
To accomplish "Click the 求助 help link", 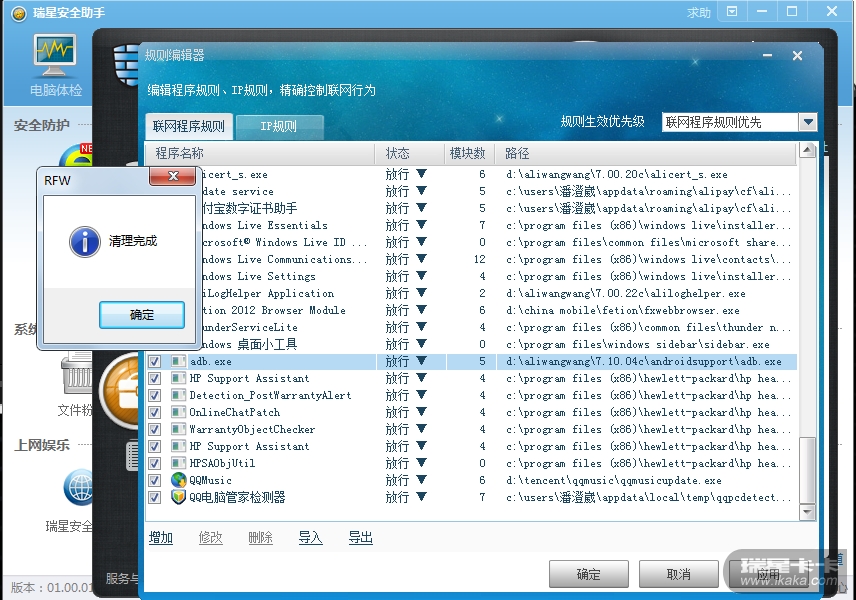I will [x=699, y=13].
